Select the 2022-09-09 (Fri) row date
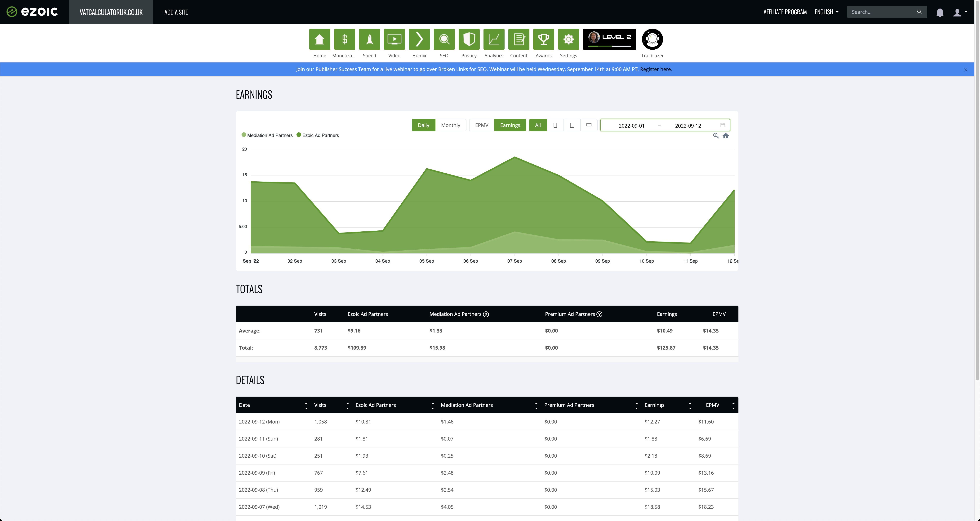Screen dimensions: 980x521 click(257, 473)
